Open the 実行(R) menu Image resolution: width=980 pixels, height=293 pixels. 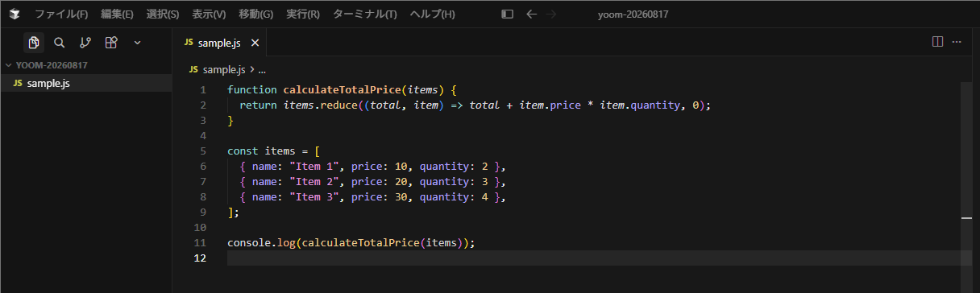(x=303, y=14)
